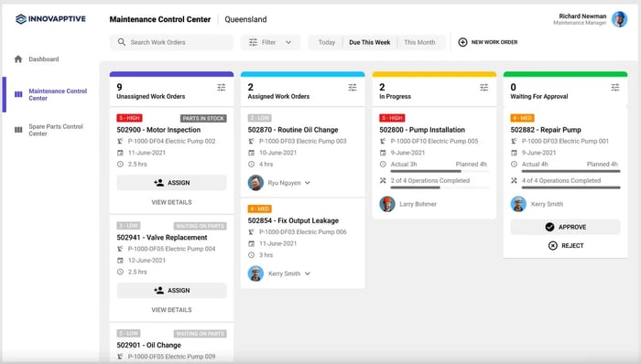Viewport: 641px width, 364px height.
Task: Click the plus icon for New Work Order
Action: point(462,42)
